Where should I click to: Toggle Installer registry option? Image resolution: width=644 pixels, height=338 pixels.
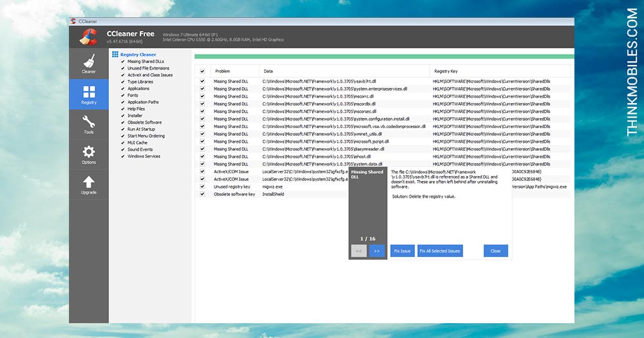pyautogui.click(x=123, y=116)
